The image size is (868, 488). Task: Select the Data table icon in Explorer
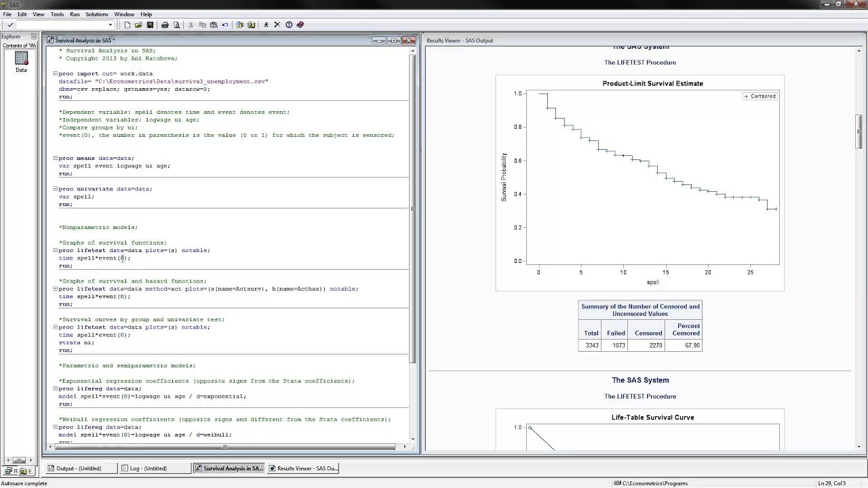click(21, 62)
